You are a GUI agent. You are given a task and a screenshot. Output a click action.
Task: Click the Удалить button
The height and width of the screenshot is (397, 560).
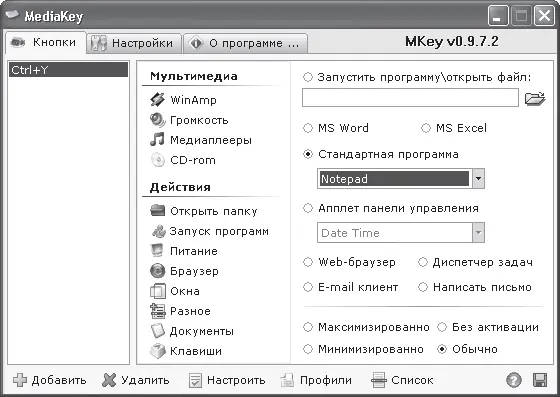pos(136,380)
